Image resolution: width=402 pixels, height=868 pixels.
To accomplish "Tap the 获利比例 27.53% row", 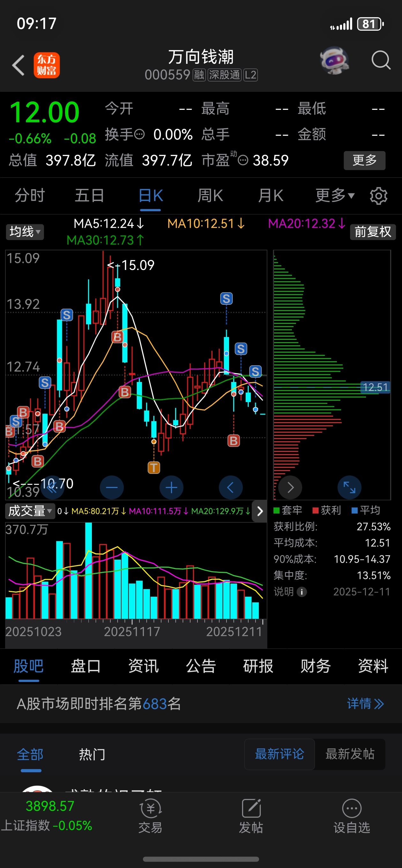I will [332, 527].
